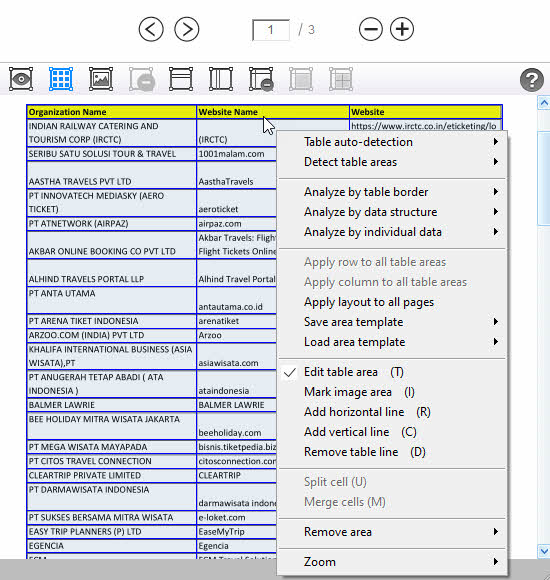Click the 'Website Name' header cell
Image resolution: width=550 pixels, height=580 pixels.
coord(273,112)
